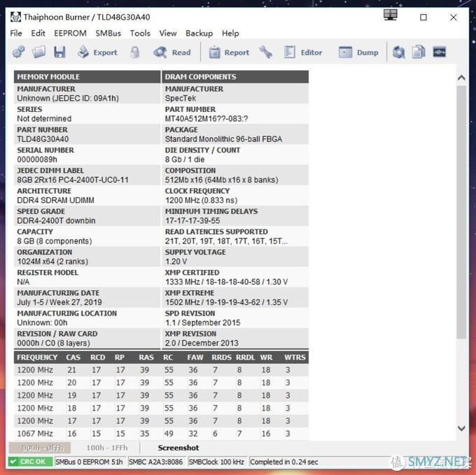Click DDR4 SDRAM UDIMM architecture value
The width and height of the screenshot is (476, 475).
[55, 200]
